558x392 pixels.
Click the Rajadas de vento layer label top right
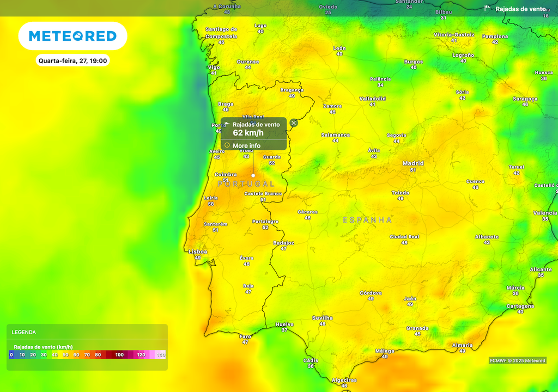520,9
